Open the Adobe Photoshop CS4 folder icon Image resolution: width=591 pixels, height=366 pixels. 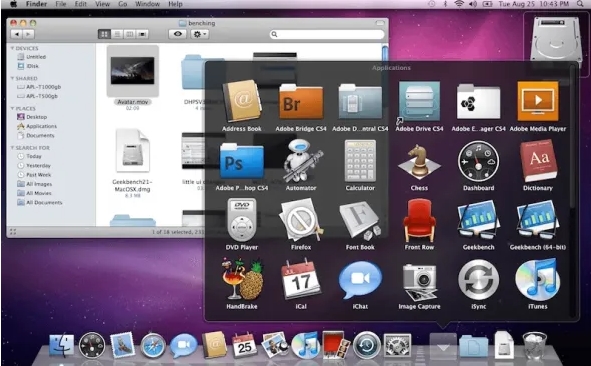click(241, 161)
